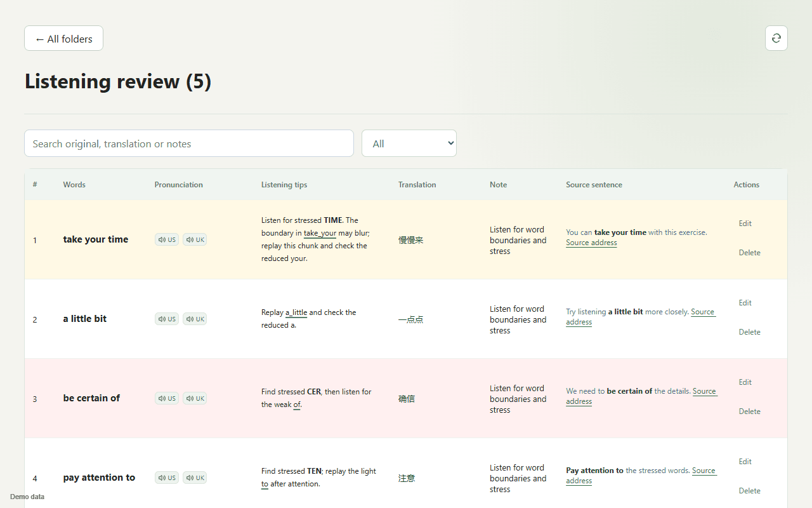Screen dimensions: 812x508
Task: Open Source address link for a little bit
Action: tap(702, 312)
